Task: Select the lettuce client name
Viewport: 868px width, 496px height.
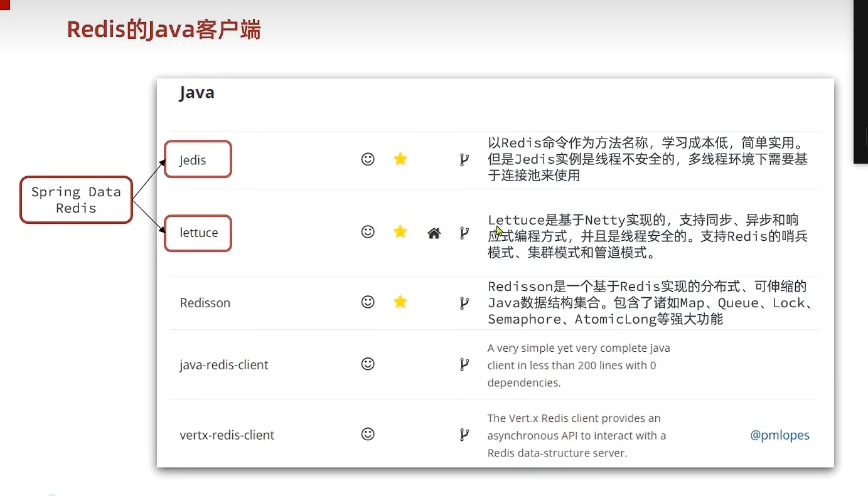Action: 198,233
